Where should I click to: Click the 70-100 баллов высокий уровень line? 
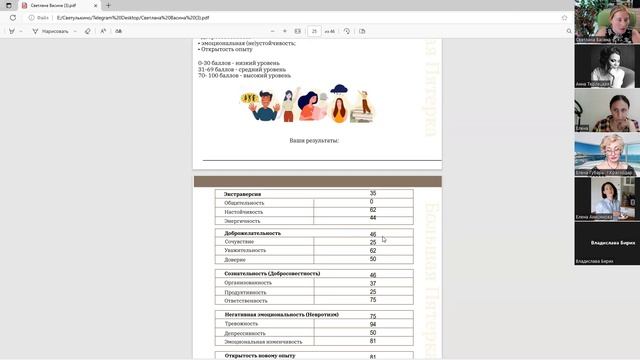244,76
